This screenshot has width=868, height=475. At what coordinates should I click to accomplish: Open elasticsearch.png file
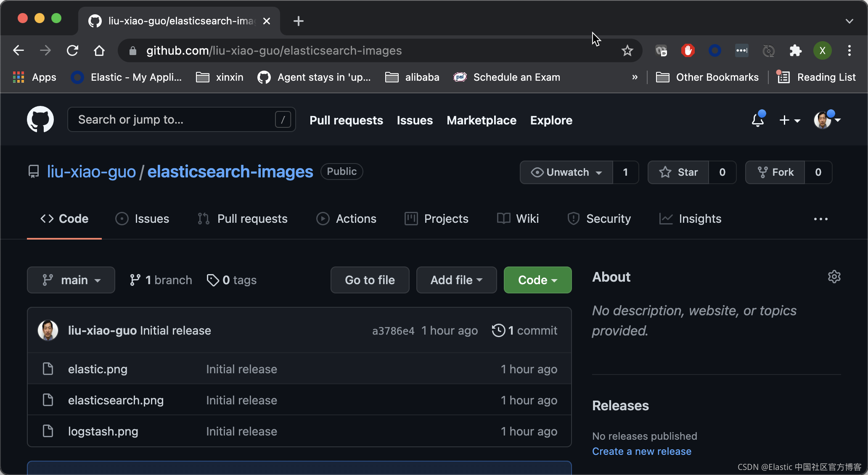click(116, 400)
